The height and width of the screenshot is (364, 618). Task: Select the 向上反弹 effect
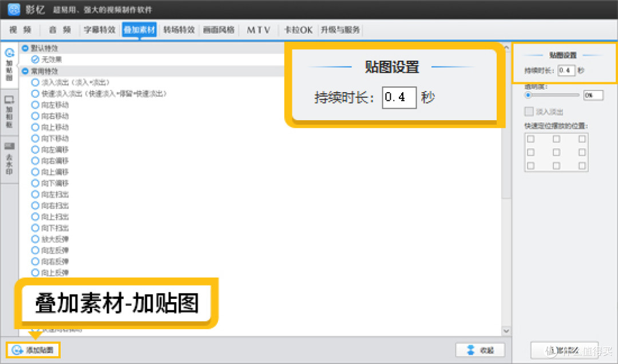pyautogui.click(x=50, y=272)
